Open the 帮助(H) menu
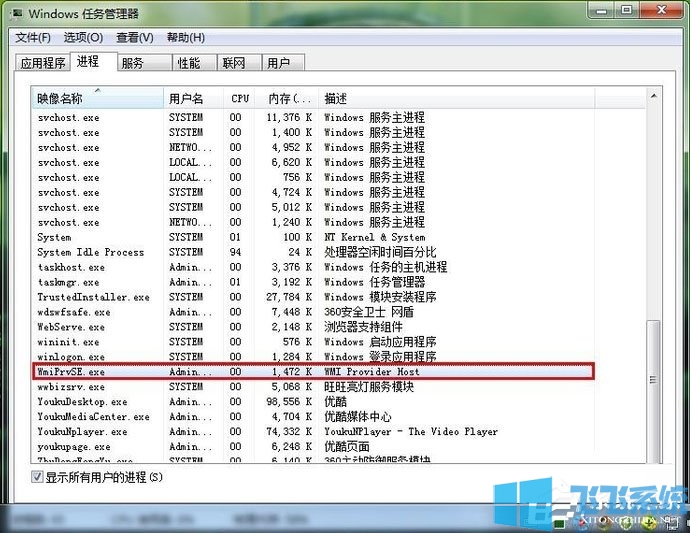 [x=185, y=38]
